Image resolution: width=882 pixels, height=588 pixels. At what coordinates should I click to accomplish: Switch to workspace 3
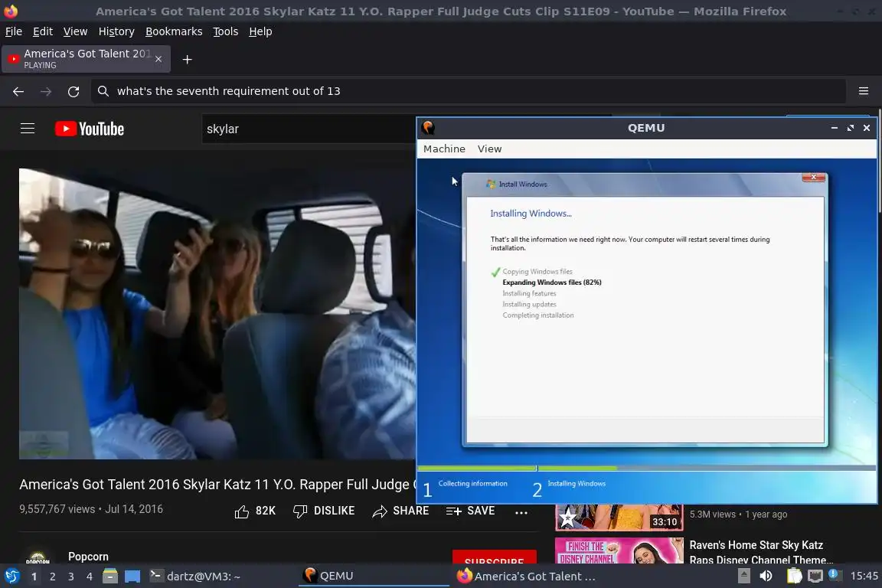tap(71, 577)
